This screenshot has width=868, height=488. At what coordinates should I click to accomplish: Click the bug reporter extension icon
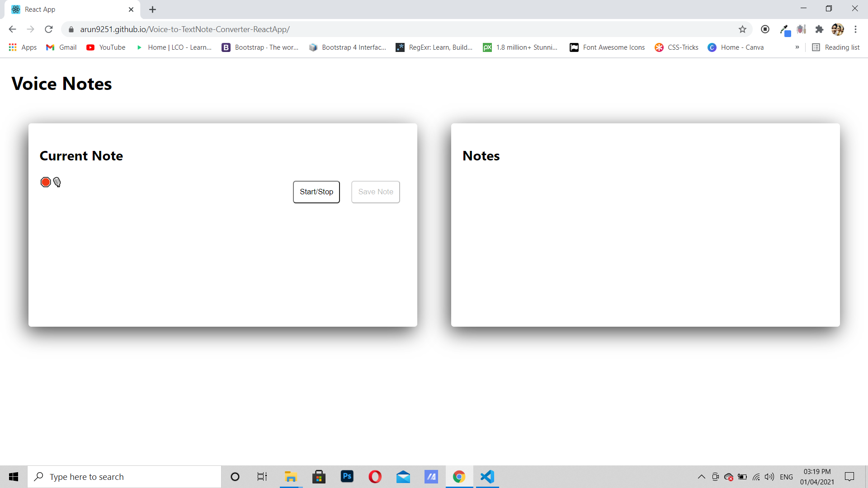(802, 29)
